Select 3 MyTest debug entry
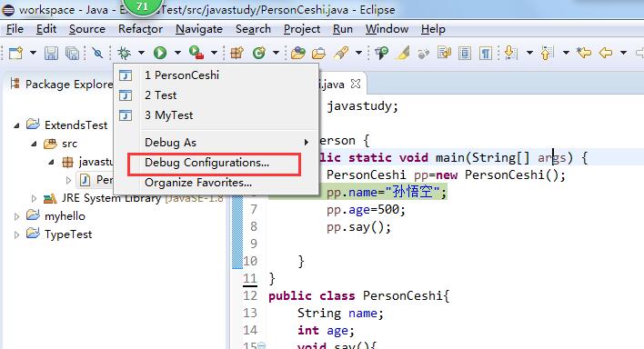 point(216,115)
